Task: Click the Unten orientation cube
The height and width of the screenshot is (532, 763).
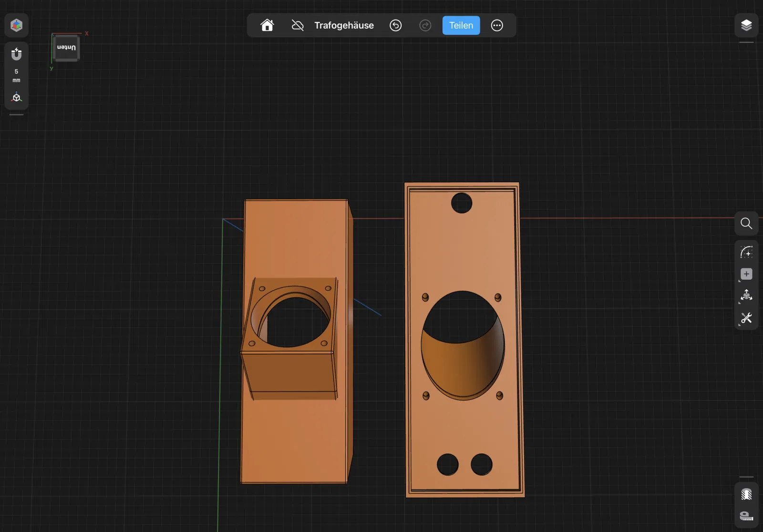Action: tap(66, 48)
